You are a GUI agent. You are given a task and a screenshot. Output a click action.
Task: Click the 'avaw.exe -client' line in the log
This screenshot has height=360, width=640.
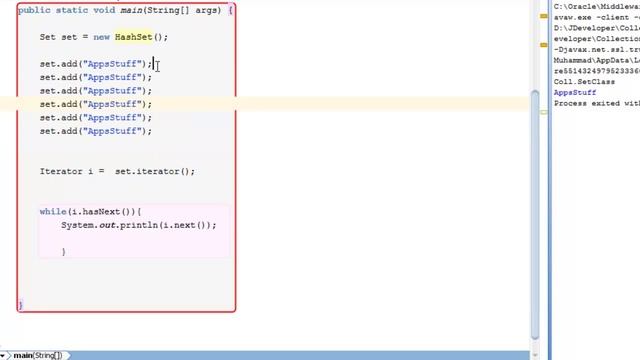tap(596, 18)
